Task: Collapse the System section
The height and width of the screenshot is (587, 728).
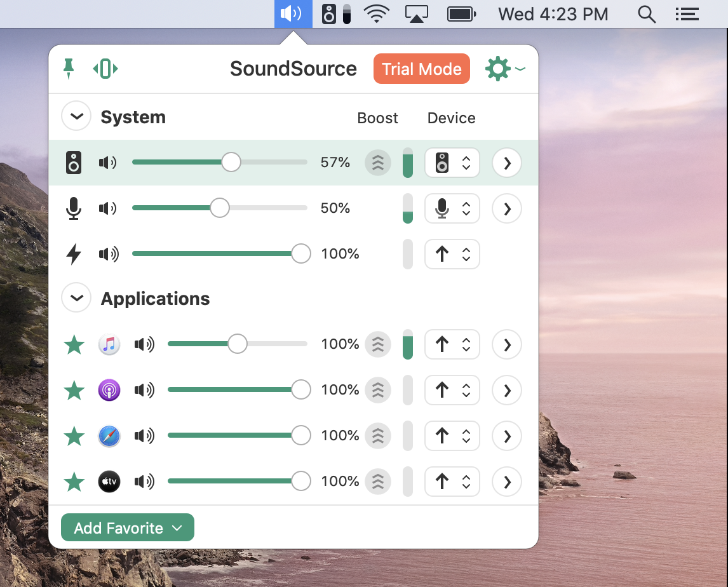Action: 77,116
